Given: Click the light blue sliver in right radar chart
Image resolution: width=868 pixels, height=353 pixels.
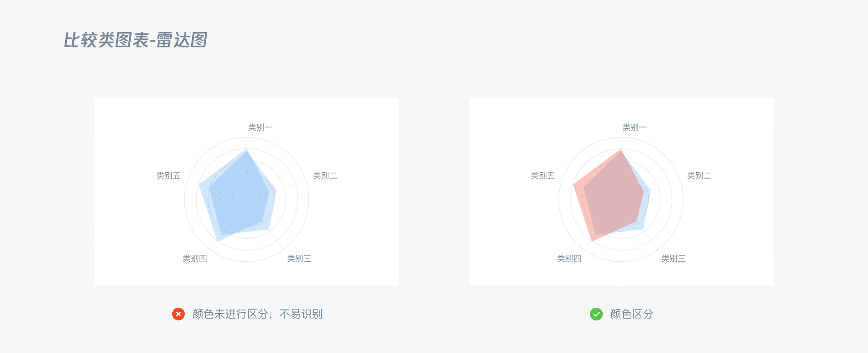Looking at the screenshot, I should 643,221.
